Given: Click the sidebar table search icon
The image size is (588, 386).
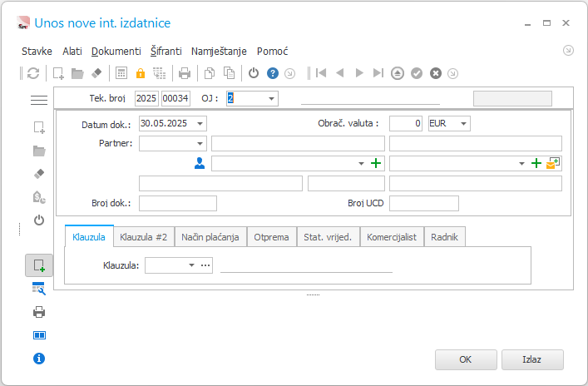Looking at the screenshot, I should point(39,289).
